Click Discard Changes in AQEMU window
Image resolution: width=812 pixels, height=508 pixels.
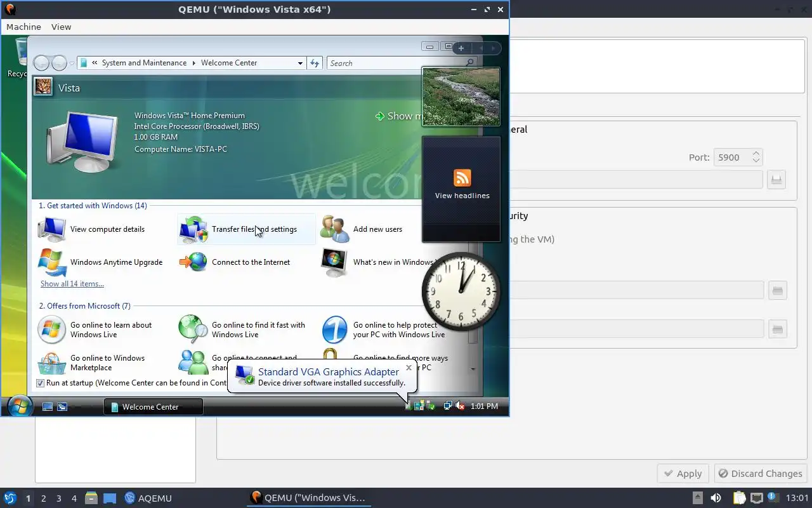(761, 474)
